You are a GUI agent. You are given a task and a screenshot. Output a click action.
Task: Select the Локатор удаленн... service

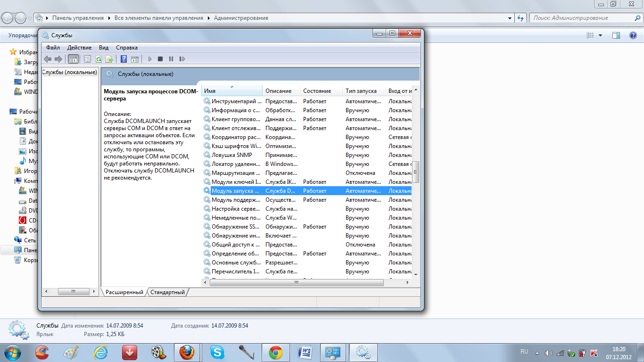click(x=307, y=164)
